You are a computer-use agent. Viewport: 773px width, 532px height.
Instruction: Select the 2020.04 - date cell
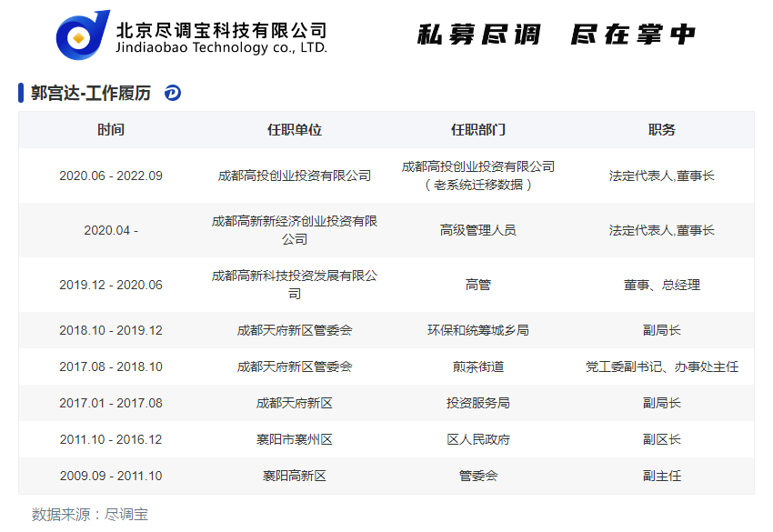coord(111,230)
